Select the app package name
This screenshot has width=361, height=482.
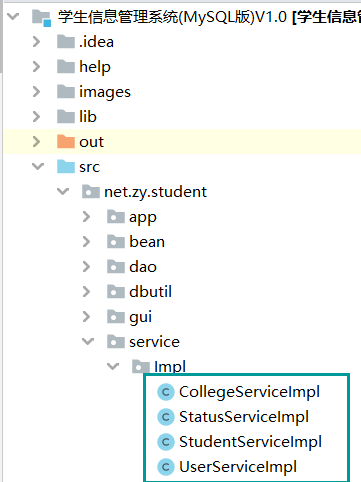coord(143,218)
